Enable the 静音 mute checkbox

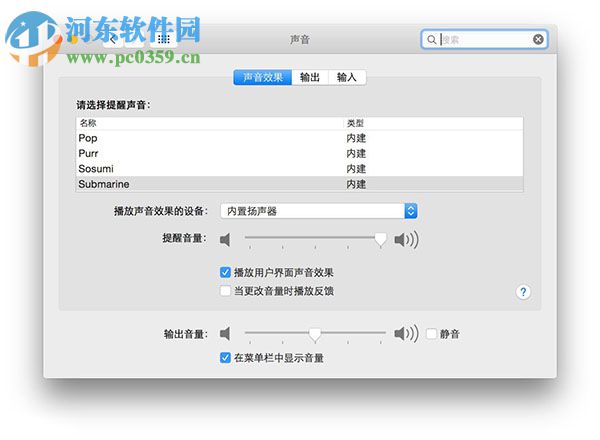(x=432, y=334)
